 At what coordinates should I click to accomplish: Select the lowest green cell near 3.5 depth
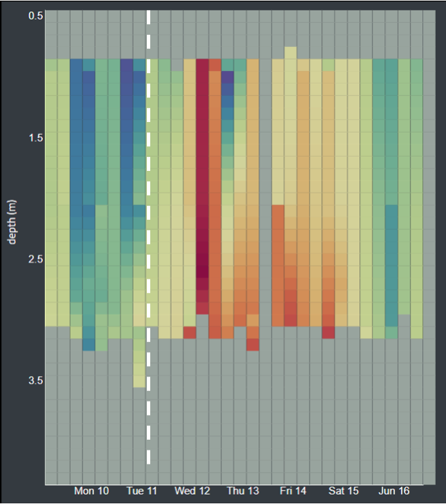(x=139, y=381)
